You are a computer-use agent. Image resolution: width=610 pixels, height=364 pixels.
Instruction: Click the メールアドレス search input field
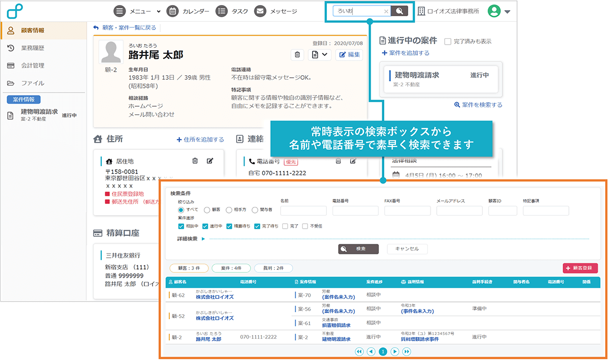(x=459, y=210)
